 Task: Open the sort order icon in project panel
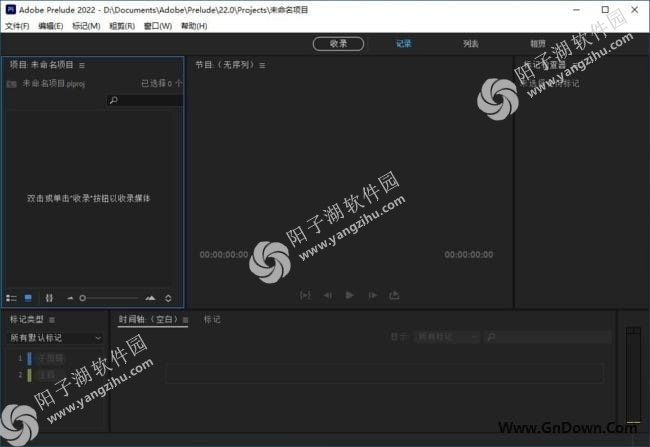[168, 298]
